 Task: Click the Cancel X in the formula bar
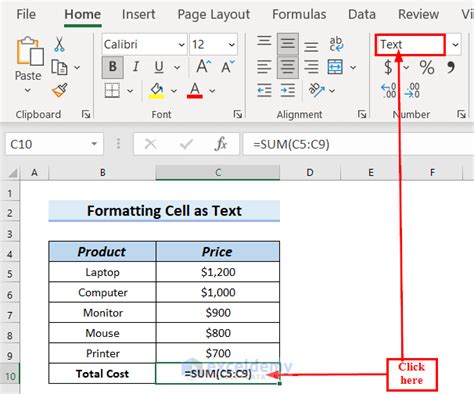click(150, 144)
